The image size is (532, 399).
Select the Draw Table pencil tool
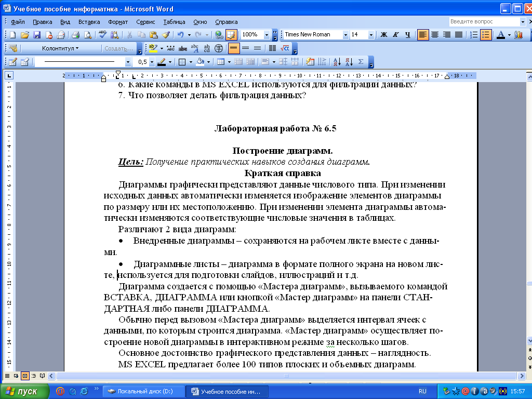[x=13, y=62]
